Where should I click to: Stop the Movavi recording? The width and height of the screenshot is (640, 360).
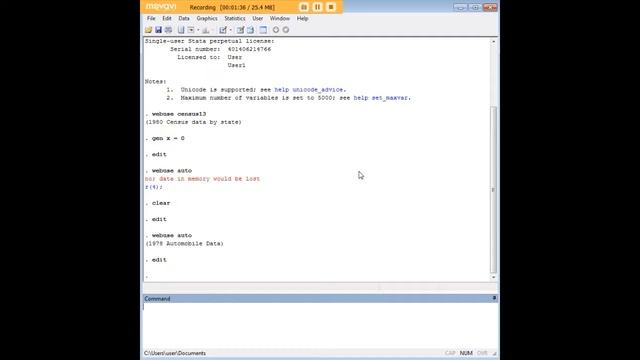[x=331, y=7]
